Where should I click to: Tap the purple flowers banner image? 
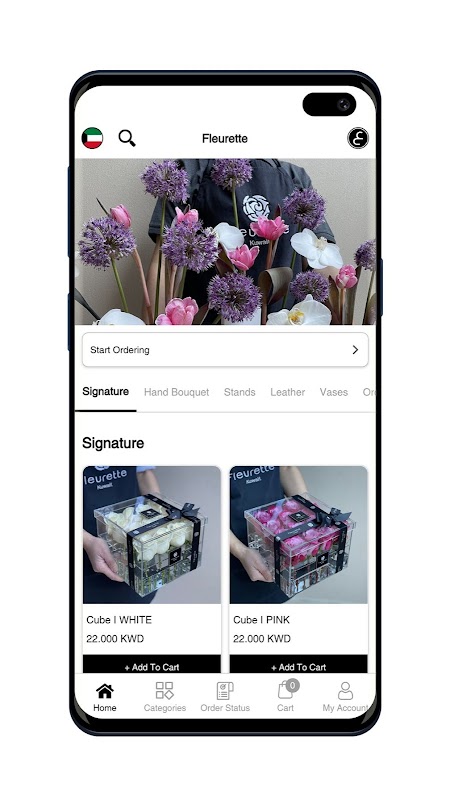(x=225, y=241)
